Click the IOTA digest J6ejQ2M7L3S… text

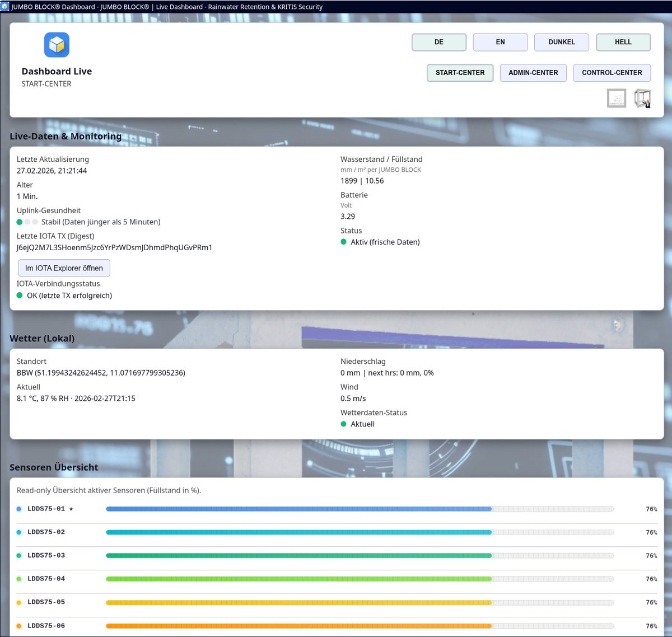[x=114, y=247]
